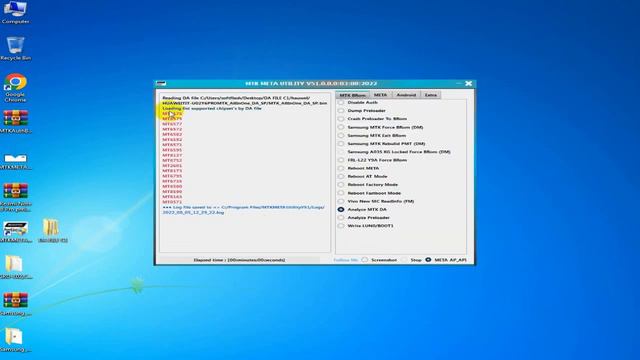
Task: Click the MT6795 log entry
Action: 172,176
